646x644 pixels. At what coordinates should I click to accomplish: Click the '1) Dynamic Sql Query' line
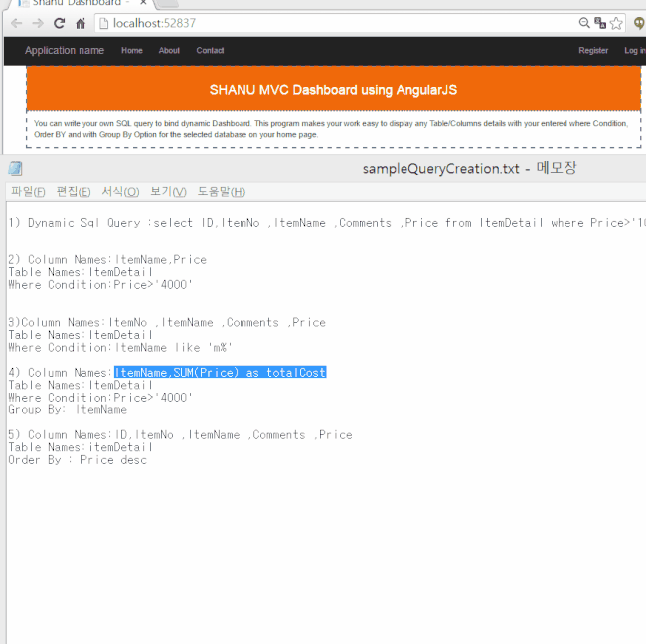(x=327, y=223)
